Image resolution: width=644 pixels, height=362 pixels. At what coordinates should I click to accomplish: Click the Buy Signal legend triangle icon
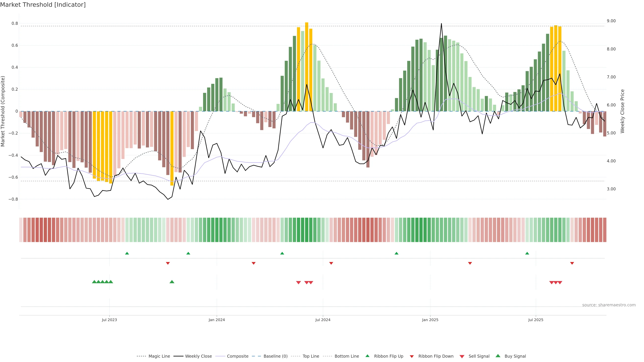click(498, 356)
